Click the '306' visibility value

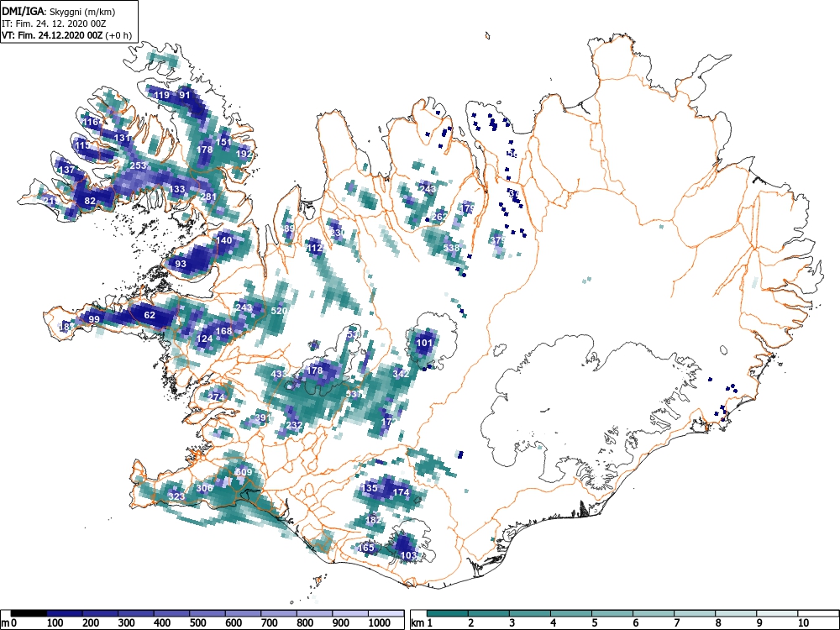coord(205,488)
